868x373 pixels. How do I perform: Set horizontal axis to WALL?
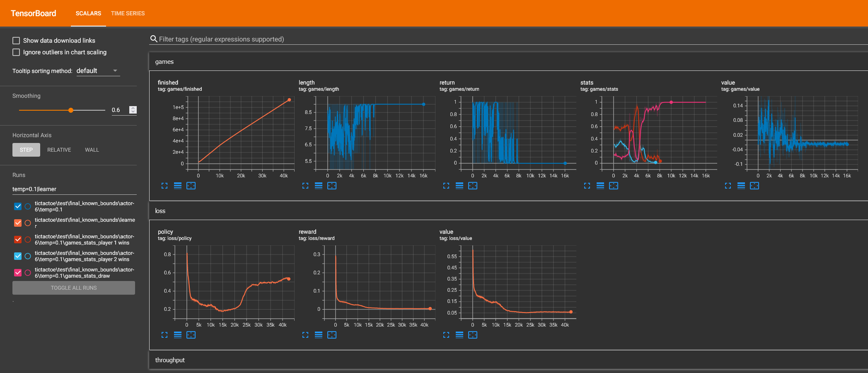click(x=92, y=150)
